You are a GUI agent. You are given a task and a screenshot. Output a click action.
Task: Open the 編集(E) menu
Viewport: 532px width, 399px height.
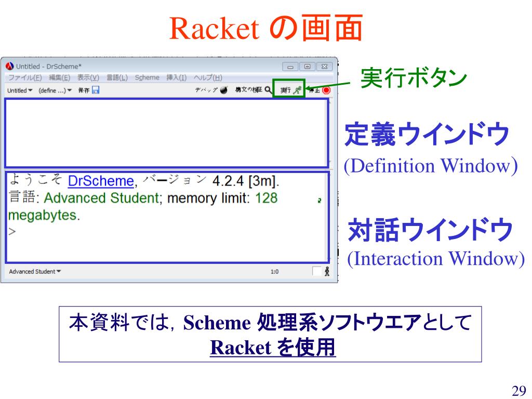pos(59,78)
